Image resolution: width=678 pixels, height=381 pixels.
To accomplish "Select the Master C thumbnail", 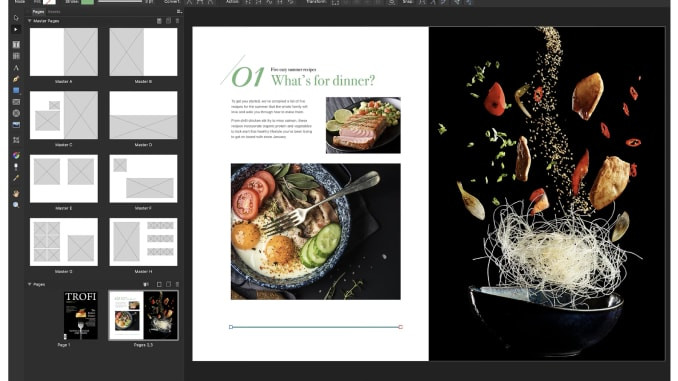I will pos(64,115).
